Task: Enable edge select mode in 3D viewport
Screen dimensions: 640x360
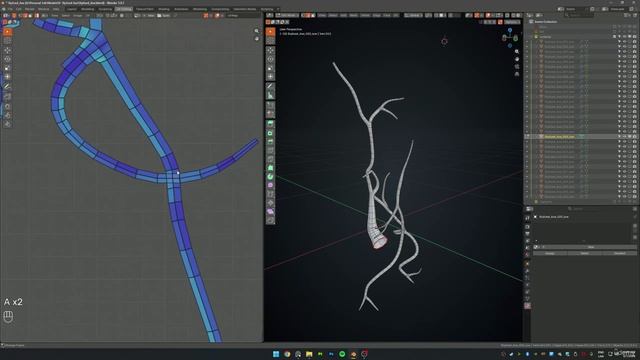Action: [x=309, y=15]
